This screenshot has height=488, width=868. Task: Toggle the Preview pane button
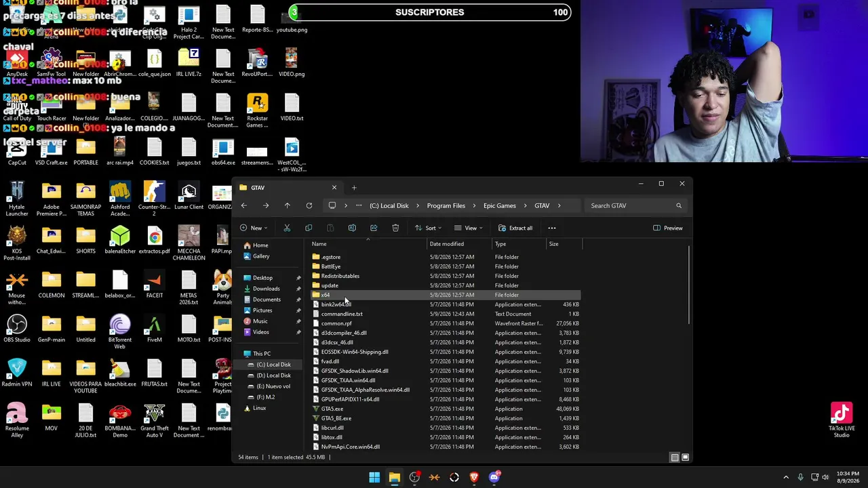pos(668,228)
